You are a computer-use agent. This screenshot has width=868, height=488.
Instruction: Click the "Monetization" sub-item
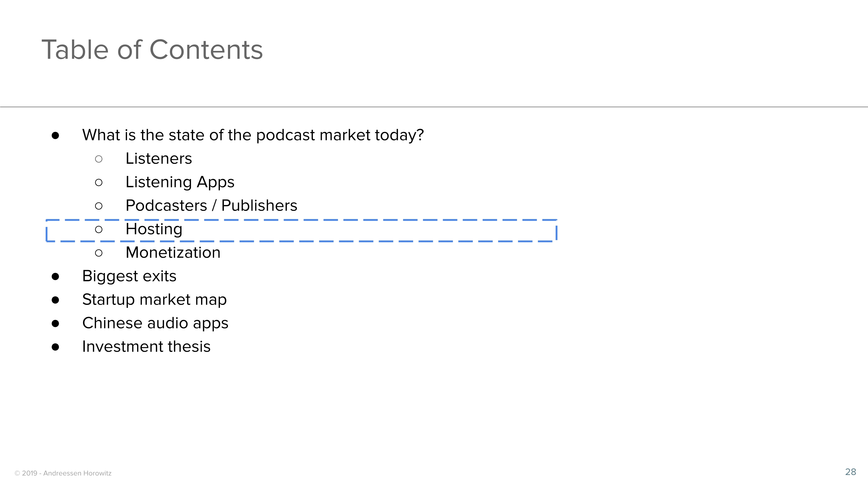pyautogui.click(x=173, y=253)
